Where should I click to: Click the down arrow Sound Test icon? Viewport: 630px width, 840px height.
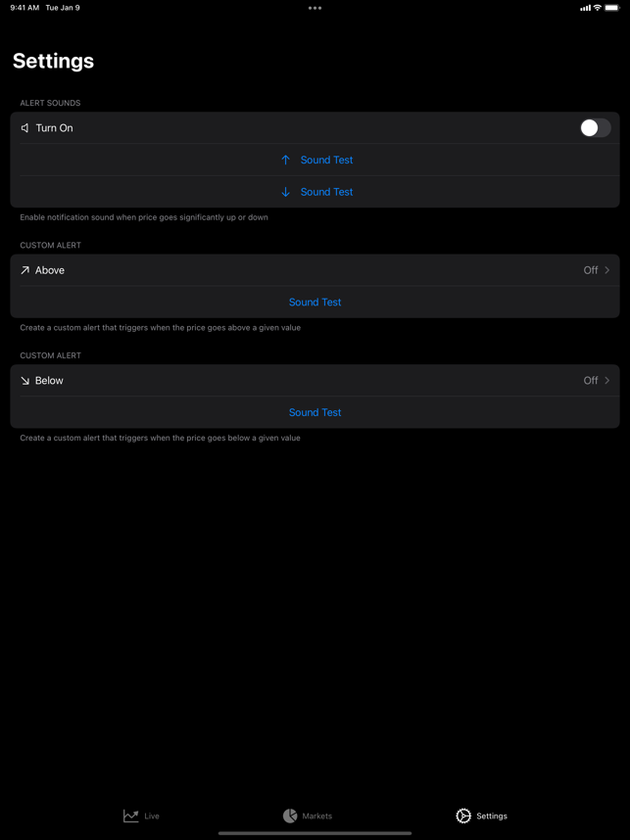tap(286, 192)
